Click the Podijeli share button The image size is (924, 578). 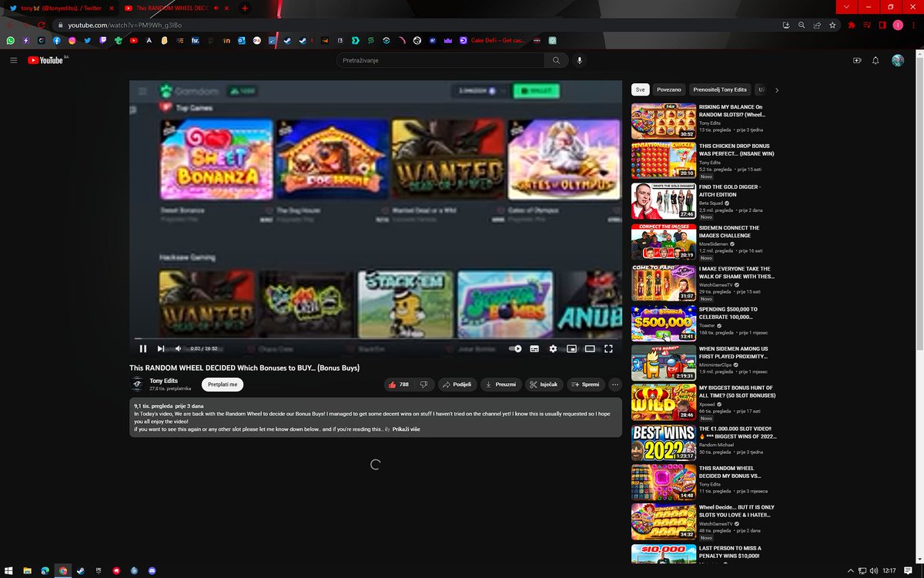pos(457,384)
